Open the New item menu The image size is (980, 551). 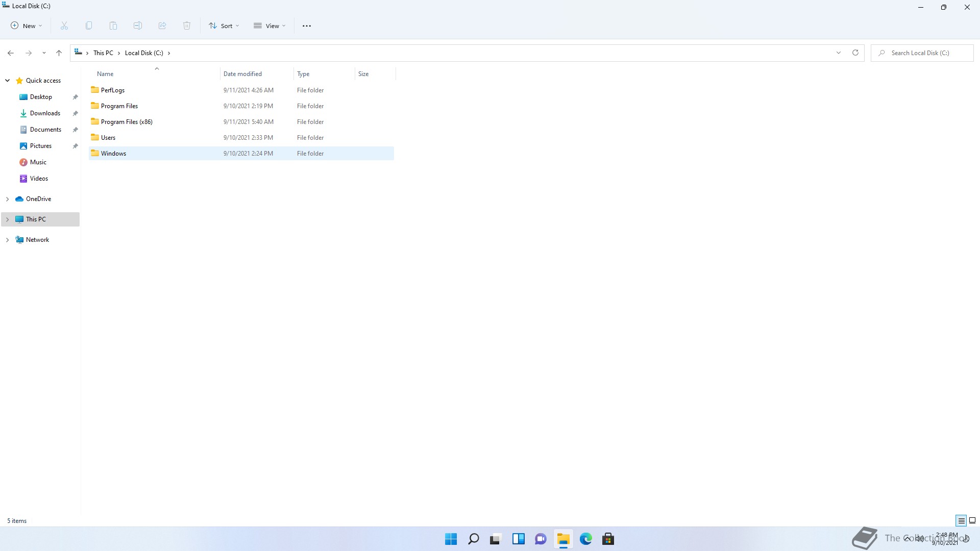pyautogui.click(x=27, y=26)
